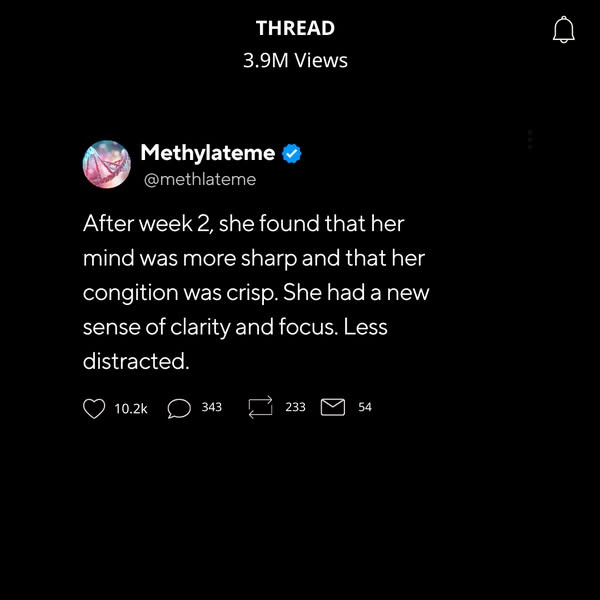Open Methylateme's profile picture

coord(106,164)
